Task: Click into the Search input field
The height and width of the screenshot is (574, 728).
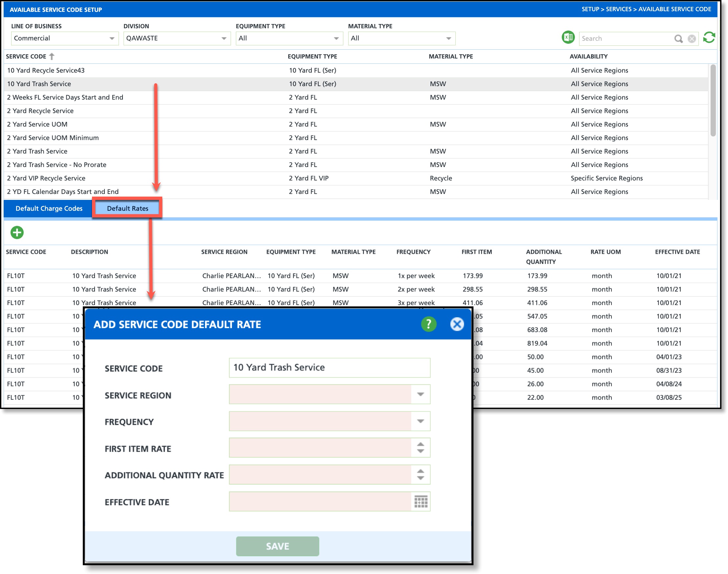Action: (625, 39)
